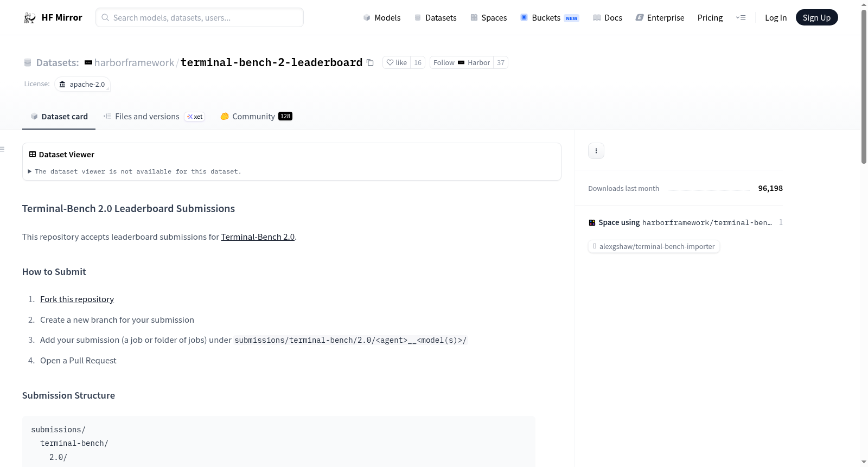Open the three-dot options menu in sidebar
868x467 pixels.
[596, 151]
